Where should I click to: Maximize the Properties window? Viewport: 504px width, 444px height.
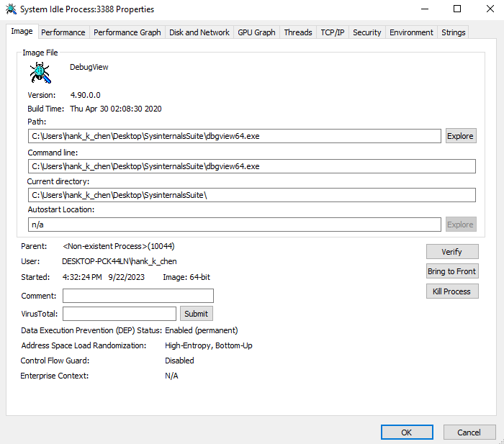(457, 9)
